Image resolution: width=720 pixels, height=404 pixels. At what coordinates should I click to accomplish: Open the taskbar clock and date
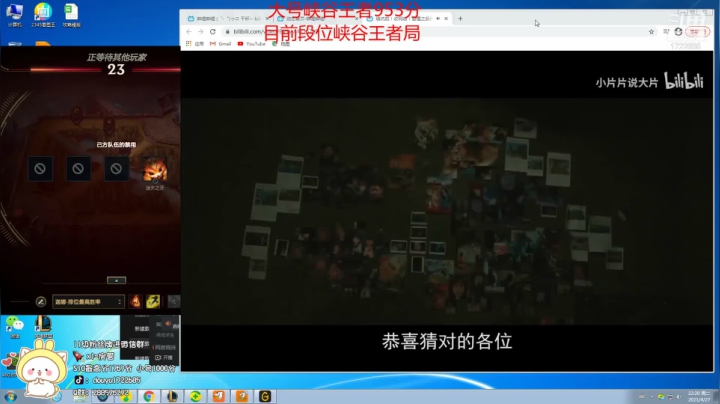coord(699,397)
